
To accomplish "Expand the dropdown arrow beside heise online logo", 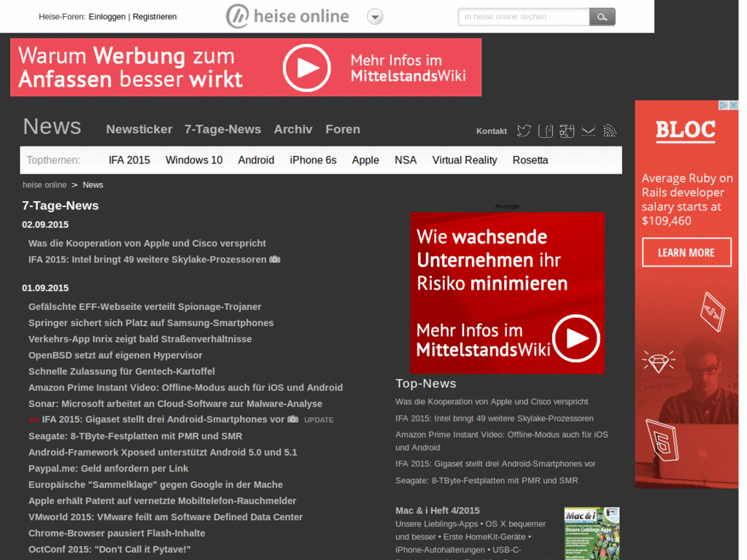I will (x=375, y=17).
